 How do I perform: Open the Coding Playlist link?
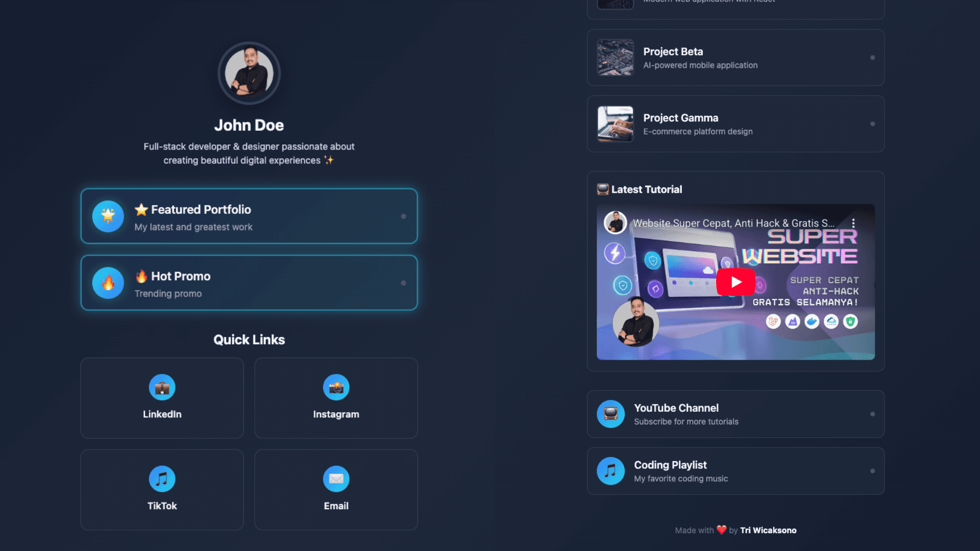[x=736, y=471]
